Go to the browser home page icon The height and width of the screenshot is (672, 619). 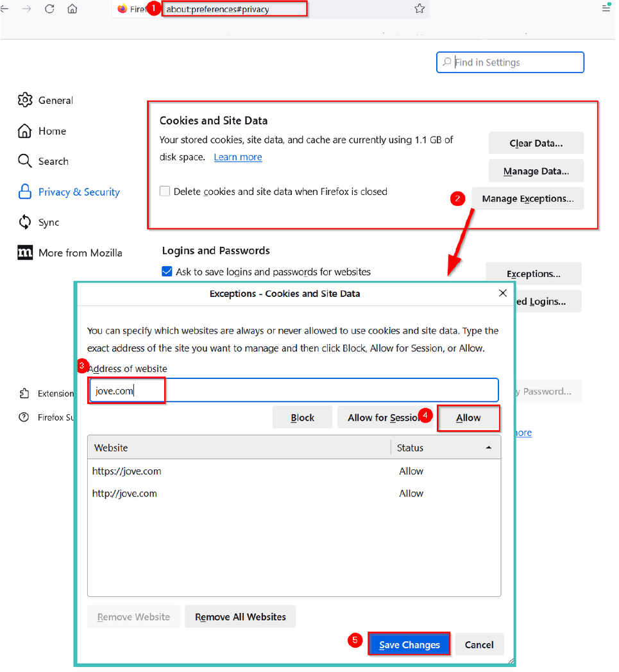click(x=72, y=8)
